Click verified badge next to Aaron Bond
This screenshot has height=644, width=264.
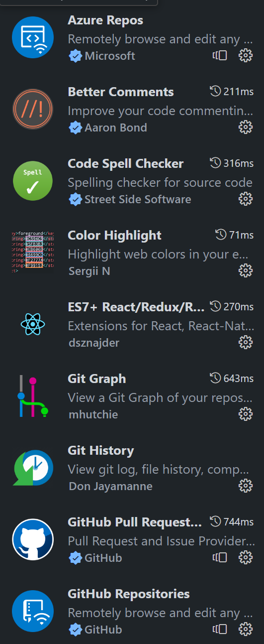coord(75,128)
